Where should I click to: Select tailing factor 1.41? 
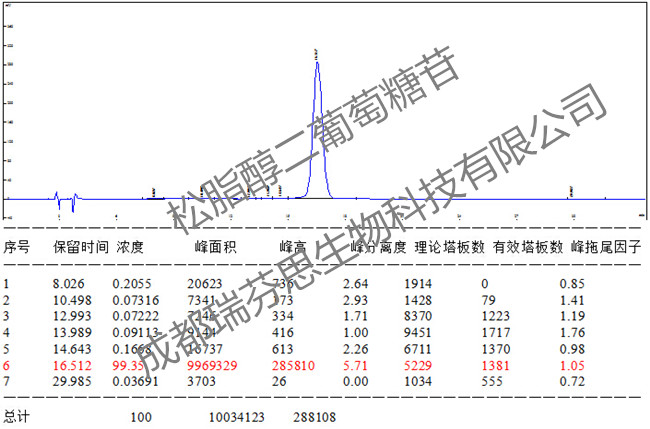[572, 300]
